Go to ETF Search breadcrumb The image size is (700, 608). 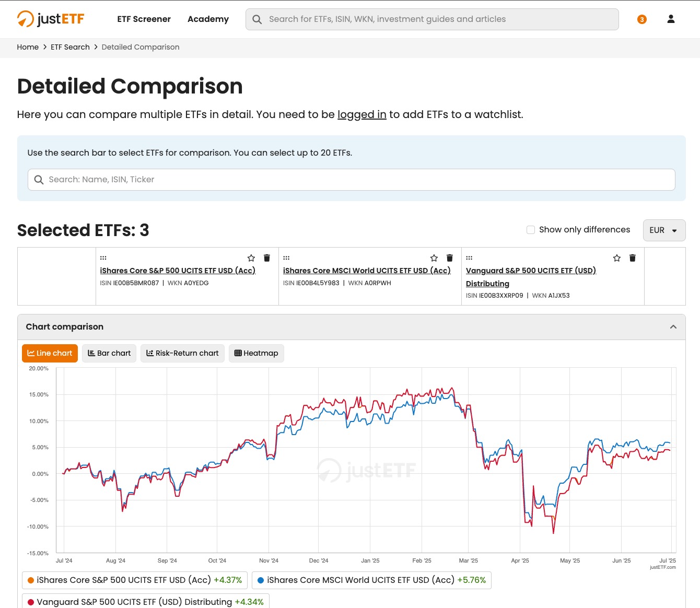(70, 47)
